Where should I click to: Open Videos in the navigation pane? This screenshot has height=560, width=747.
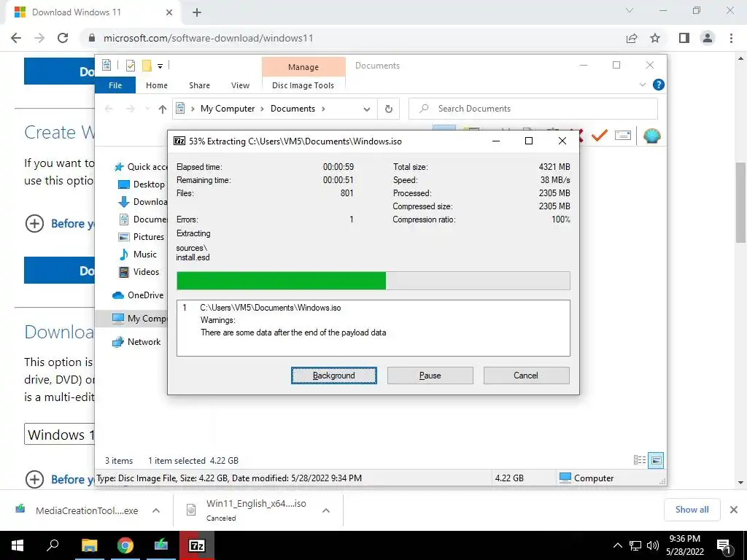139,272
